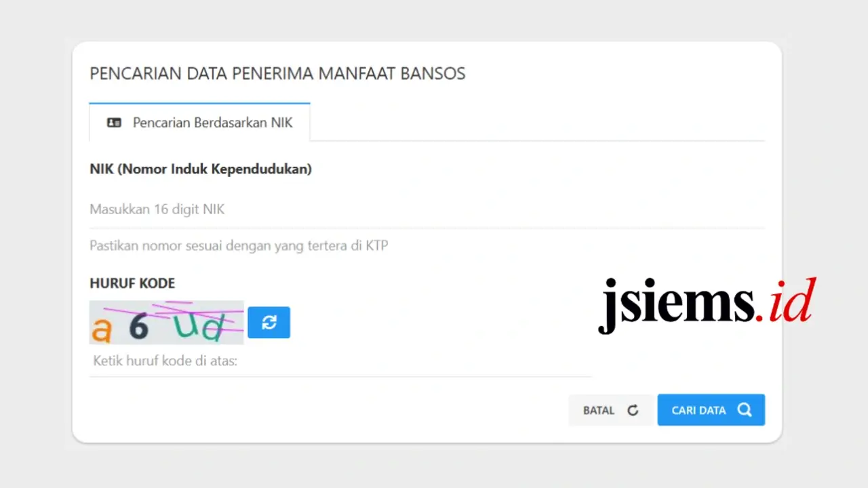Focus the 16 digit NIK input field
Image resolution: width=868 pixels, height=488 pixels.
coord(427,209)
